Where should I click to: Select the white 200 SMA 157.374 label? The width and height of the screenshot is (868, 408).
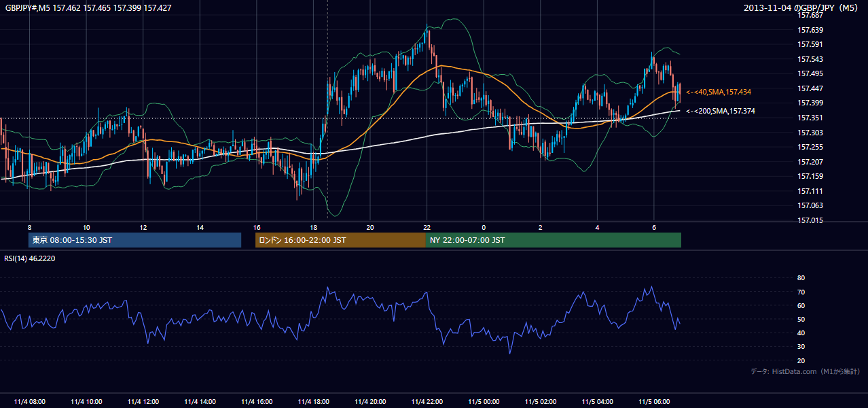[x=721, y=111]
